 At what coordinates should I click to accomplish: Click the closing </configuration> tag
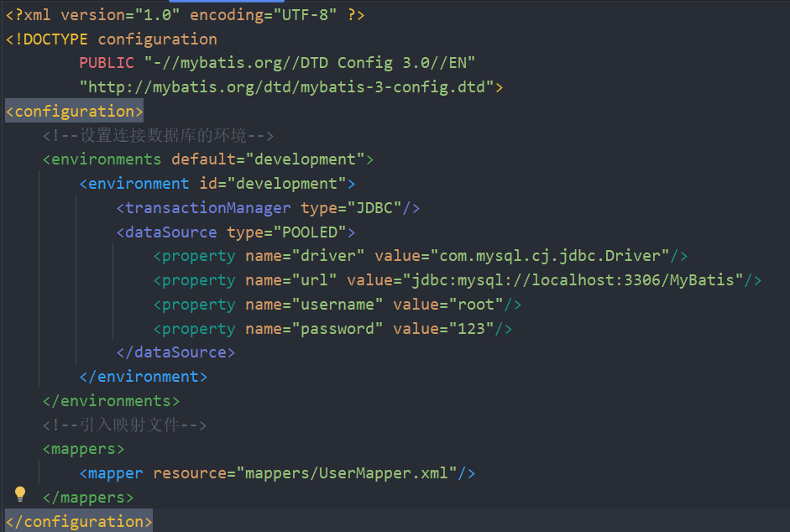[x=79, y=521]
